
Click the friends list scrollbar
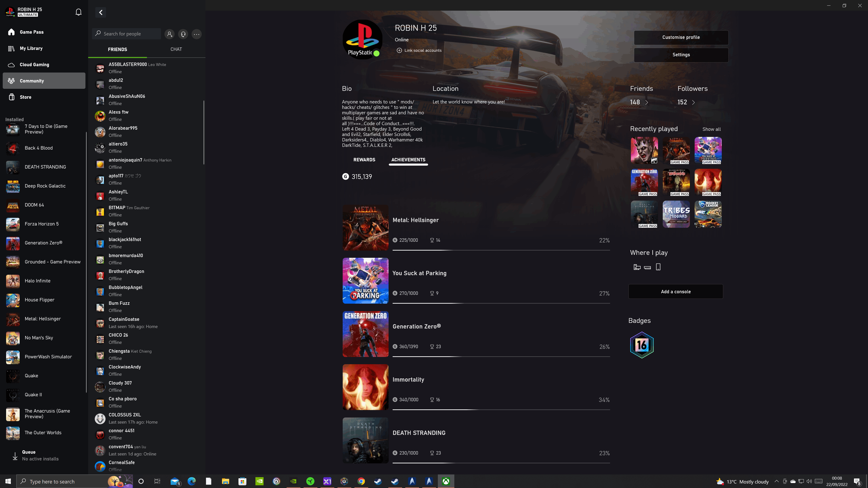(203, 132)
